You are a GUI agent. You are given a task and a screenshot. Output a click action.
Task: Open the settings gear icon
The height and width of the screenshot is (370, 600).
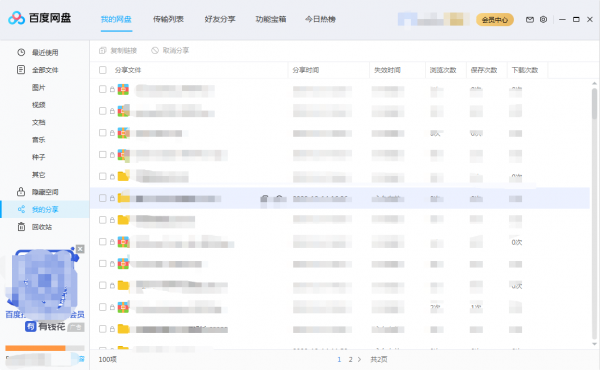(543, 20)
